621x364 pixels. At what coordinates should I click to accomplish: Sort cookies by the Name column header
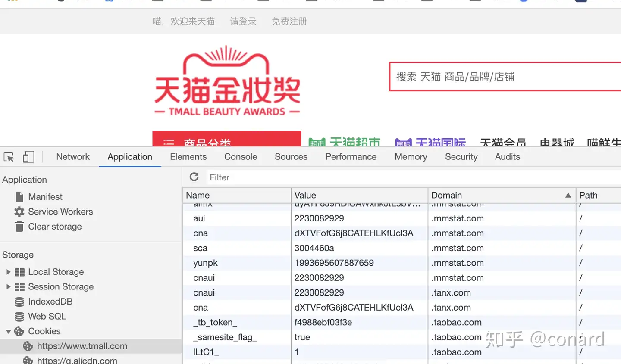pyautogui.click(x=237, y=195)
